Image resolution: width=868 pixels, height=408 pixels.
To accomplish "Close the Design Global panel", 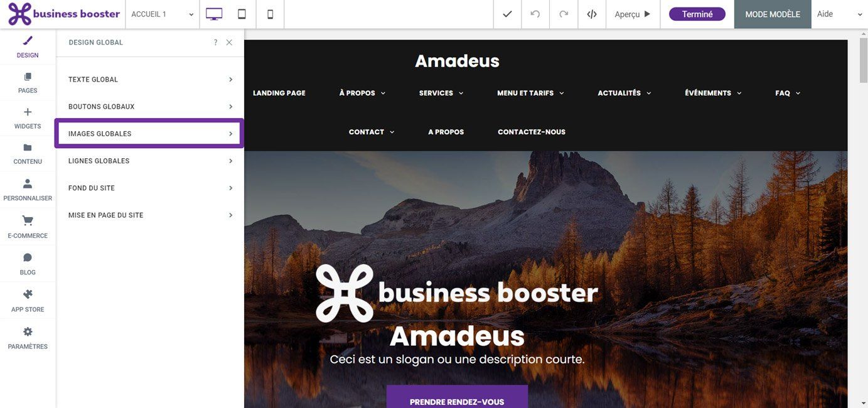I will click(229, 43).
